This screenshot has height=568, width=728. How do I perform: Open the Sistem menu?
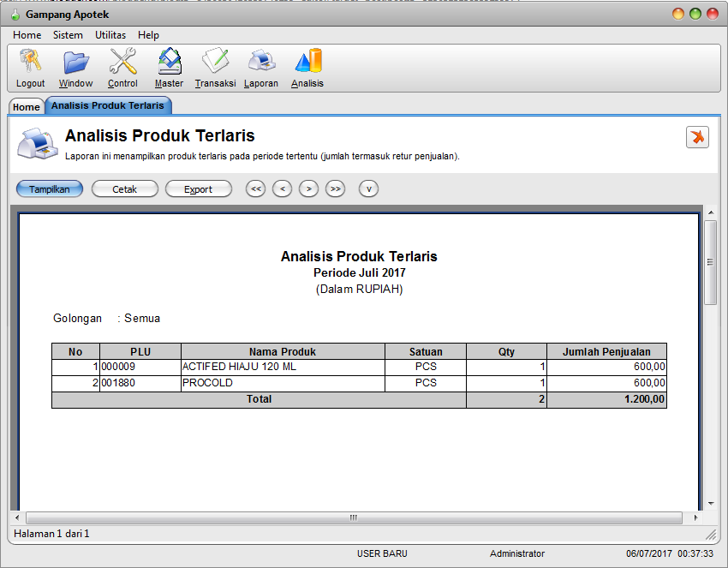click(x=68, y=35)
